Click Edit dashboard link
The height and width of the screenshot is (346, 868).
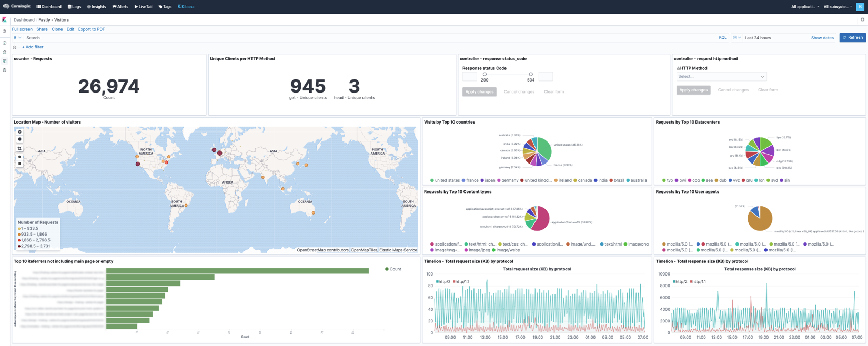pos(70,29)
